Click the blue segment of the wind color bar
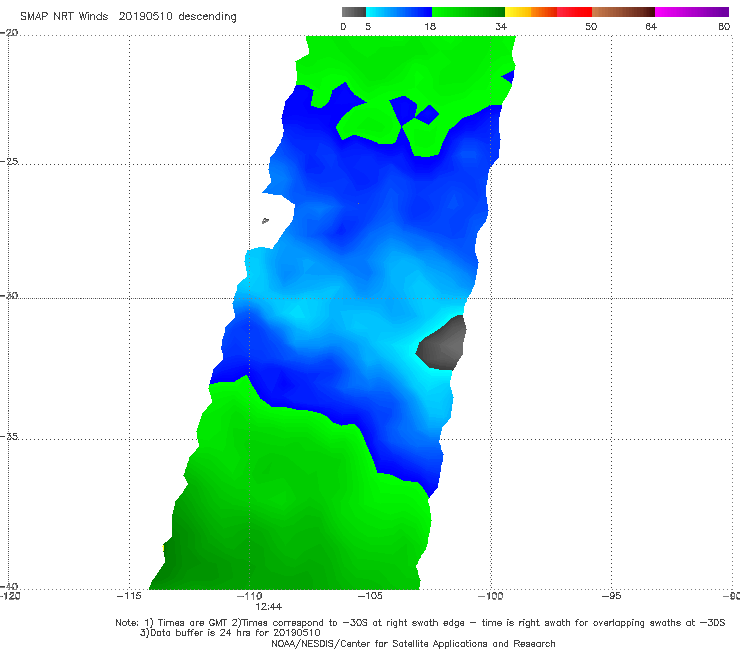 tap(399, 12)
